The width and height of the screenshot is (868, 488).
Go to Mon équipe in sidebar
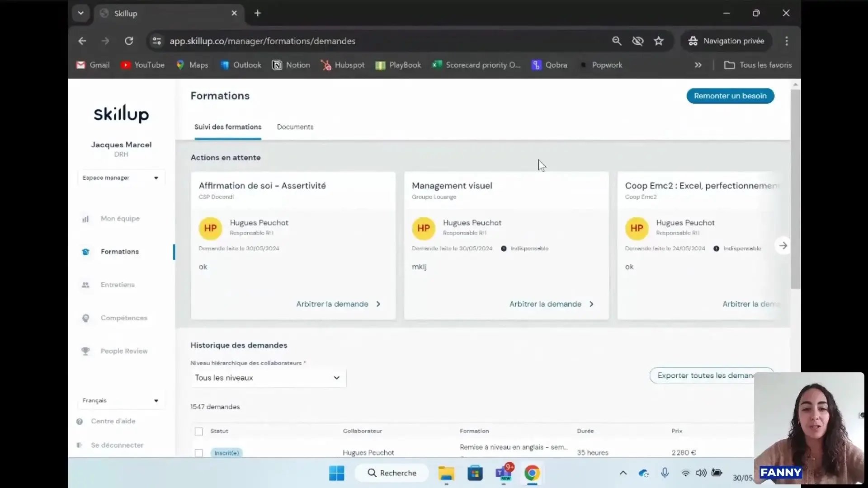tap(120, 219)
